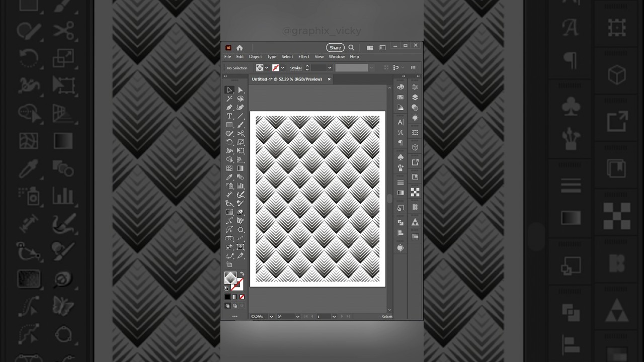
Task: Select the Rotate tool
Action: point(229,142)
